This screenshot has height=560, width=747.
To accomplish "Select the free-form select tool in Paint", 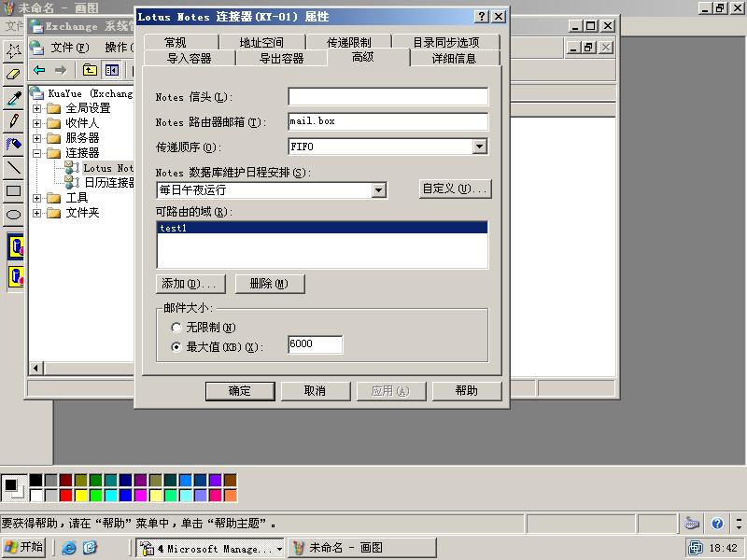I will coord(13,50).
